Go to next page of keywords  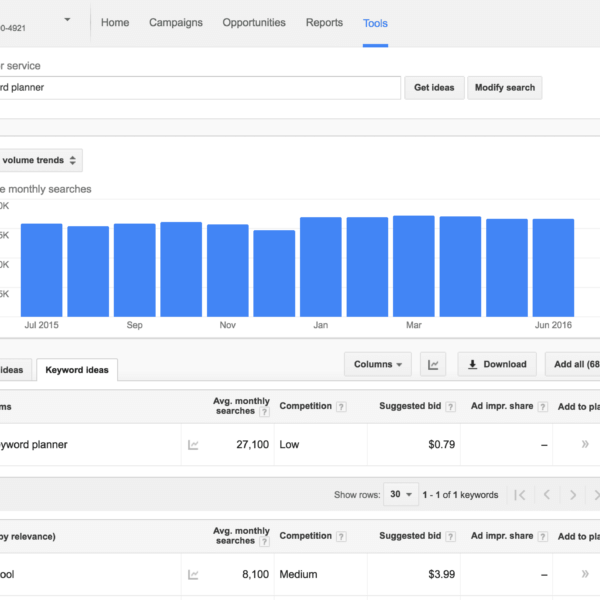point(573,495)
